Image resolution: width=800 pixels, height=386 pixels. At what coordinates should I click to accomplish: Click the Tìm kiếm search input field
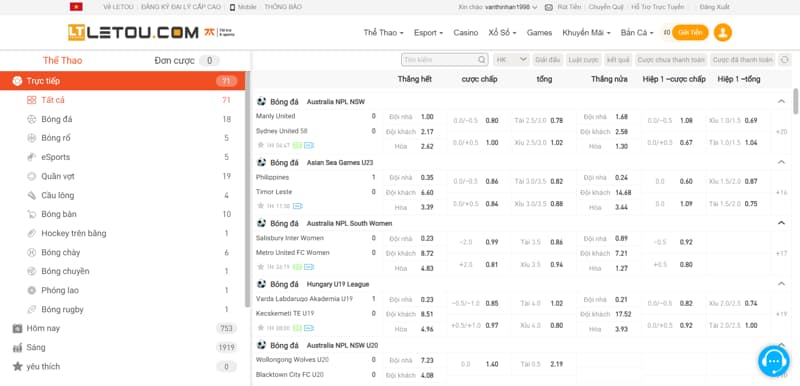click(x=440, y=60)
